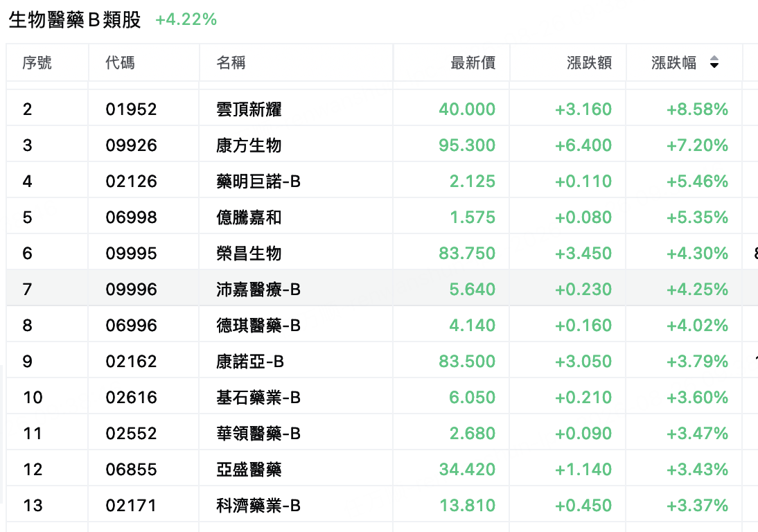Click change percent +5.46%
This screenshot has height=532, width=758.
pyautogui.click(x=698, y=181)
